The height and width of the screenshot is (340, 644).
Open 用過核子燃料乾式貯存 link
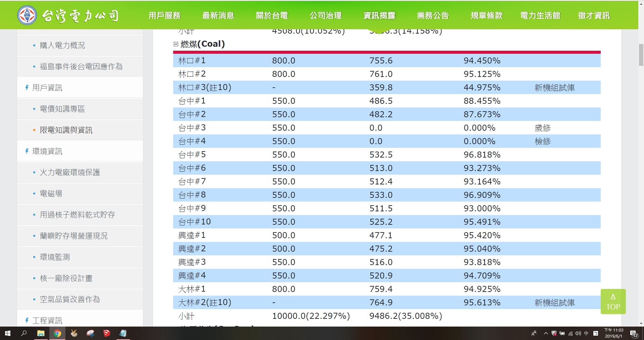(78, 215)
